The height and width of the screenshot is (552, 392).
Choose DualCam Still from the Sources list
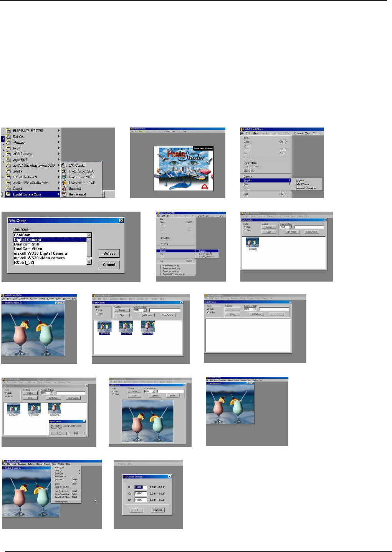pyautogui.click(x=50, y=244)
